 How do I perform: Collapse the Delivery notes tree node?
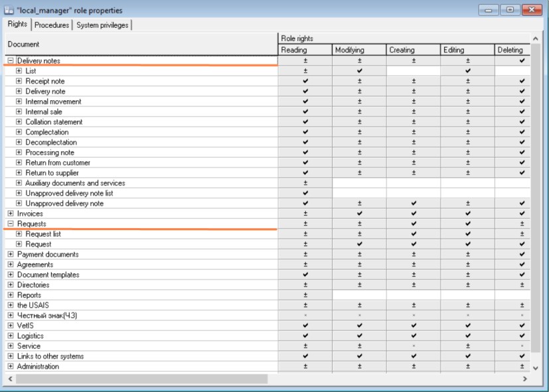coord(11,61)
